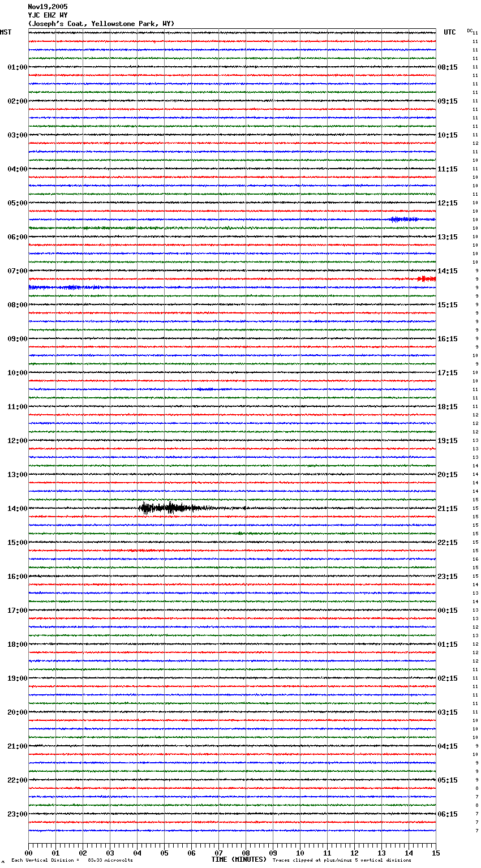Select the 19:00 MST time label
Screen dimensions: 481x868
click(18, 678)
